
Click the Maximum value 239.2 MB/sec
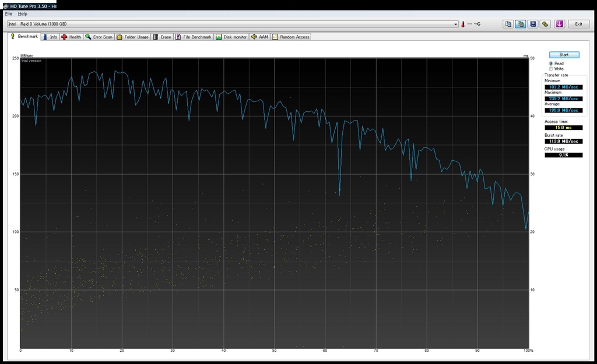(x=564, y=98)
